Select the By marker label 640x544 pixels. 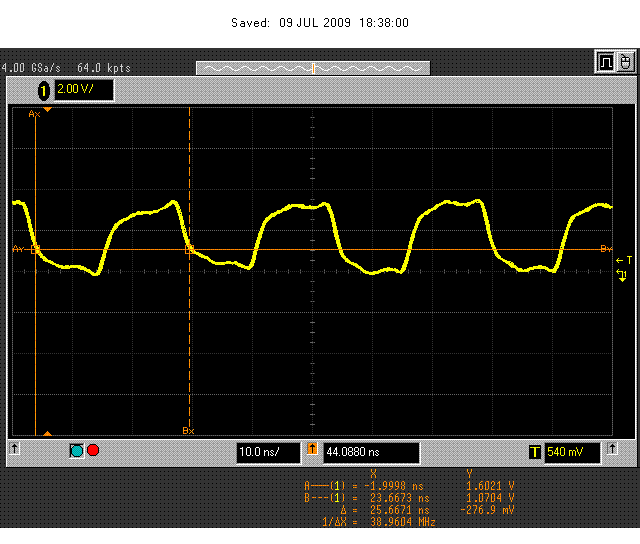(606, 249)
